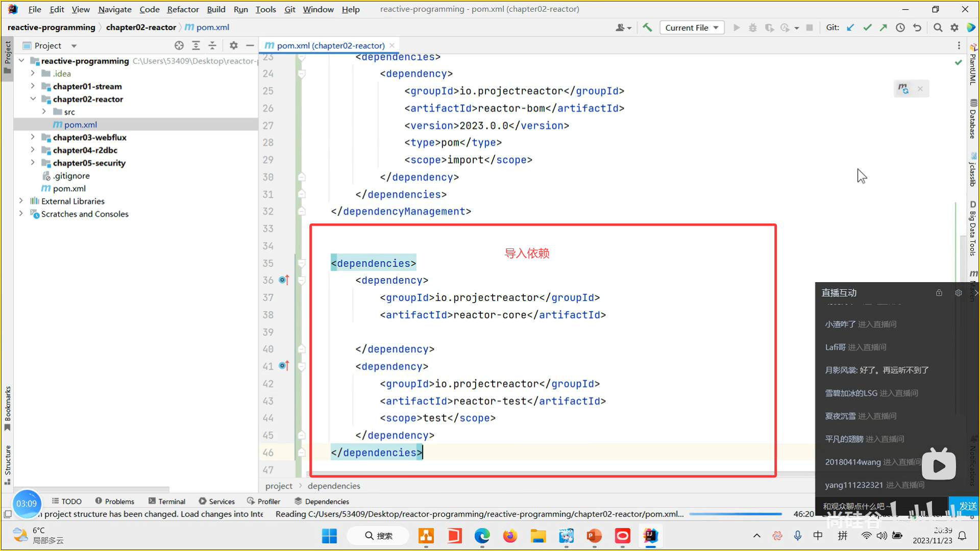This screenshot has width=980, height=551.
Task: Open Git show history clock icon
Action: coord(900,28)
